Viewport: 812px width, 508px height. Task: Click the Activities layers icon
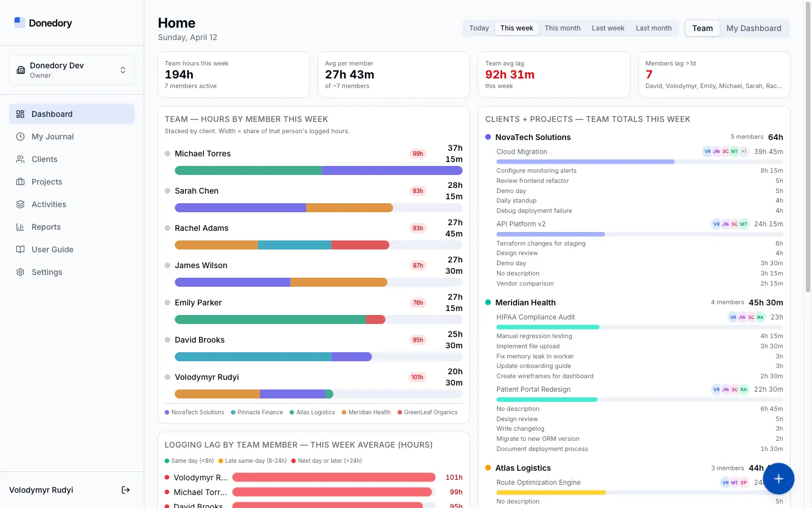[20, 204]
